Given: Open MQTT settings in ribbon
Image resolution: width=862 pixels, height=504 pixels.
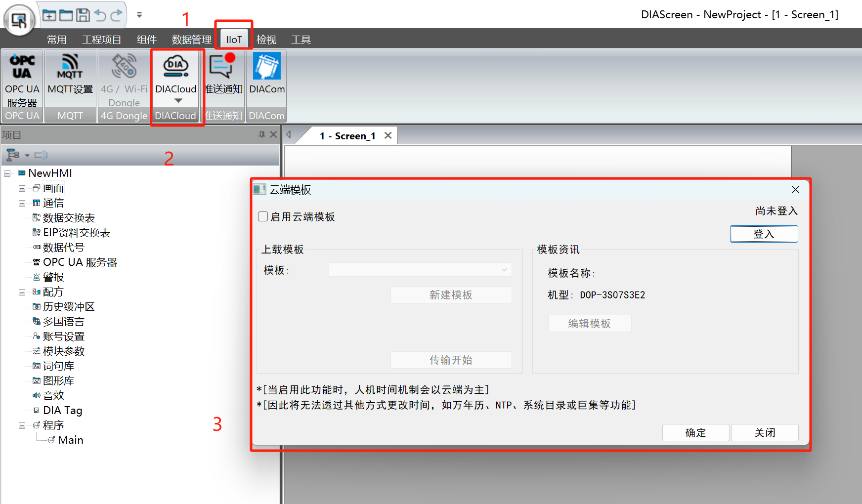Looking at the screenshot, I should 70,74.
